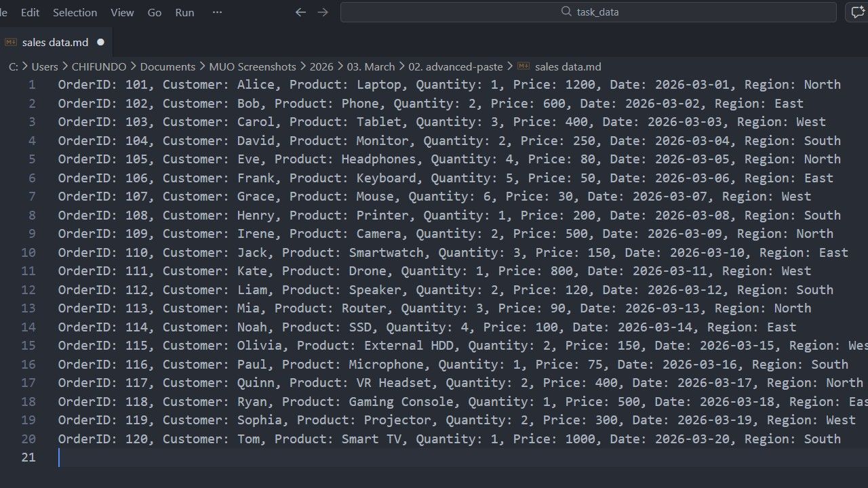Click price 1200 on line 1

(x=580, y=85)
